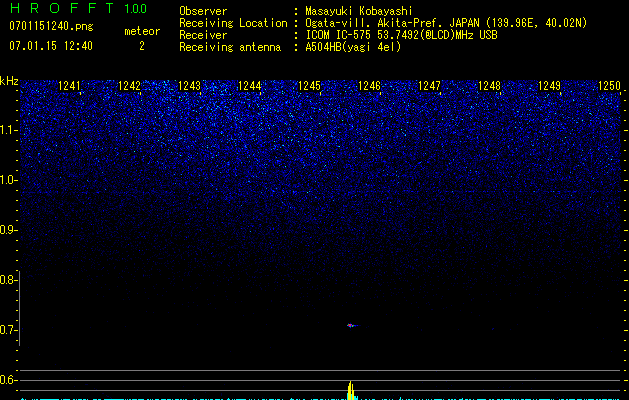Viewport: 629px width, 400px height.
Task: Click the 1250 time marker
Action: pyautogui.click(x=609, y=86)
